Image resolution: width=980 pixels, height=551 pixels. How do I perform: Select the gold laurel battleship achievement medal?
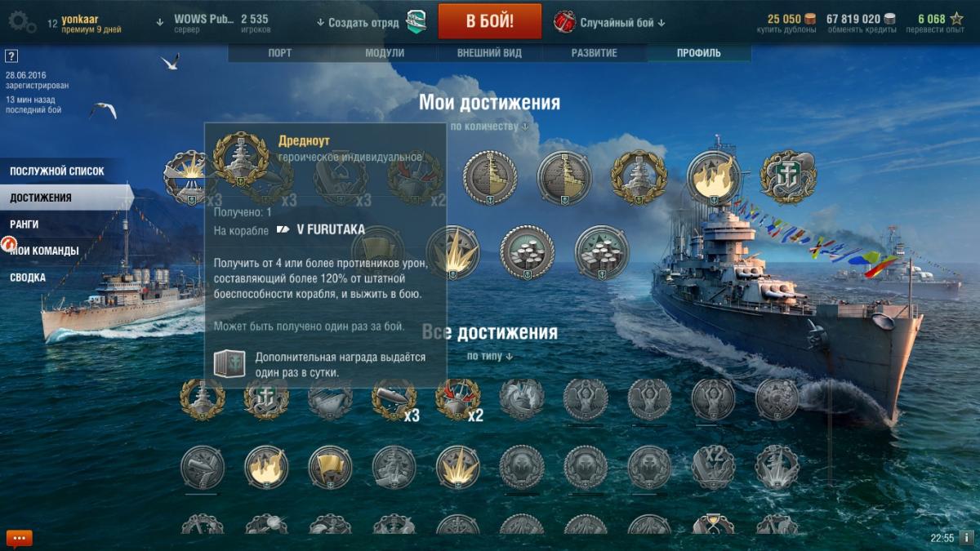point(639,177)
